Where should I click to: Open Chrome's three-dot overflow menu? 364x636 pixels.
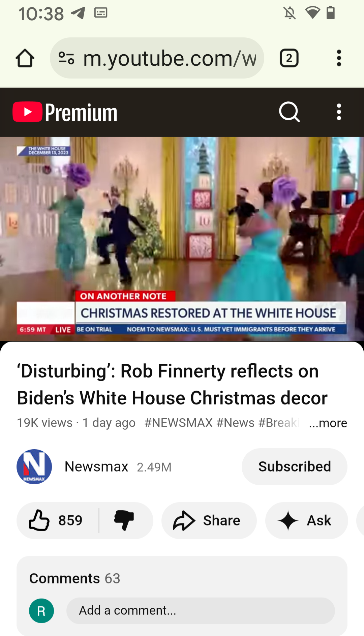pos(339,58)
